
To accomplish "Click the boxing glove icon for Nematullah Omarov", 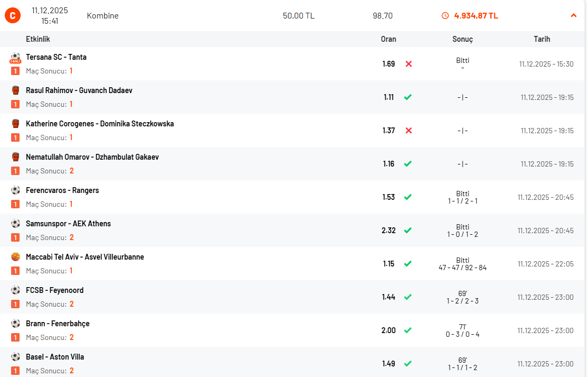I will (15, 157).
